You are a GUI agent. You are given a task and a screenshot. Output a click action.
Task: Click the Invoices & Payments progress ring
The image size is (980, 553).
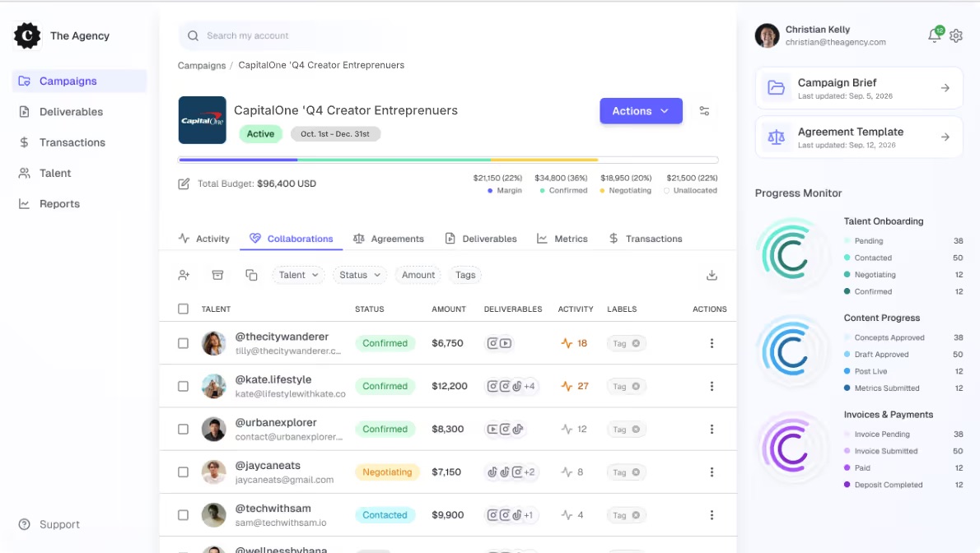click(x=792, y=448)
